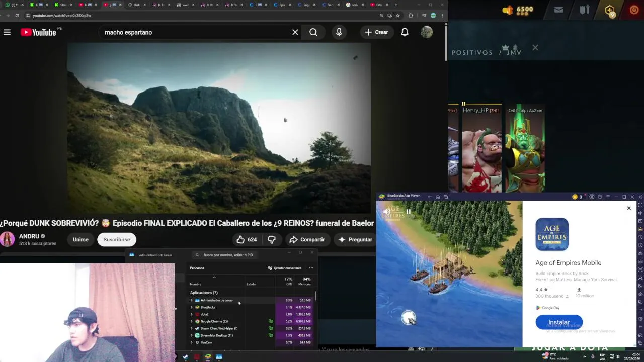
Task: Click the YouTube video player
Action: click(x=219, y=128)
